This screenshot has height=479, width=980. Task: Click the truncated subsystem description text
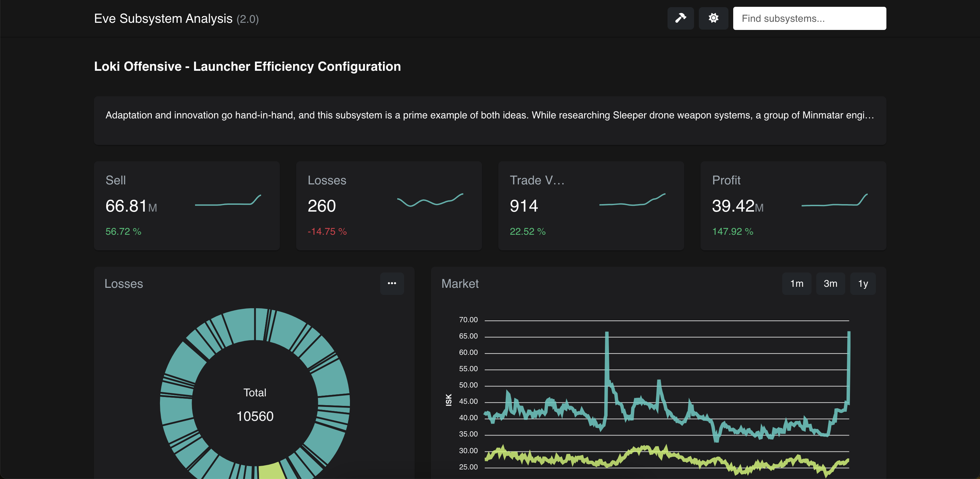tap(489, 115)
